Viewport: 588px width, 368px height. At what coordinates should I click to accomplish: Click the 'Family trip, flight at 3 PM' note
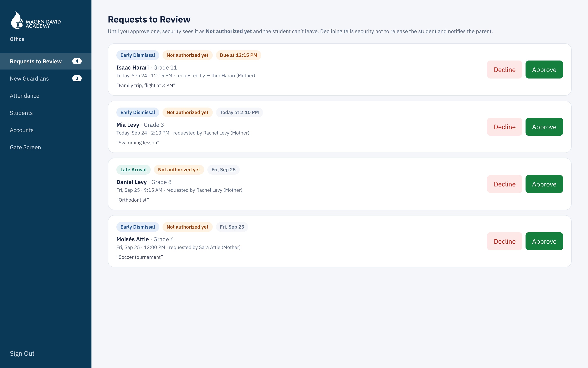tap(146, 85)
